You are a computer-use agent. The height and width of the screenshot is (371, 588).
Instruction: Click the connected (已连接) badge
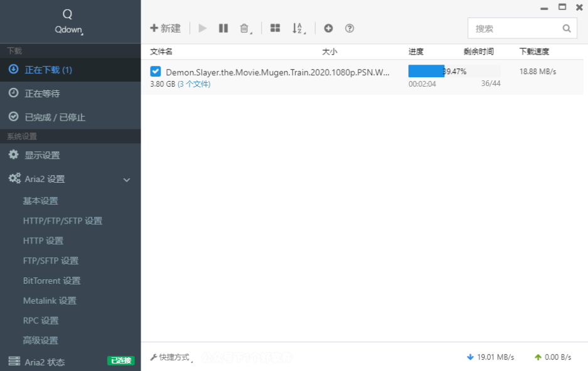(121, 360)
